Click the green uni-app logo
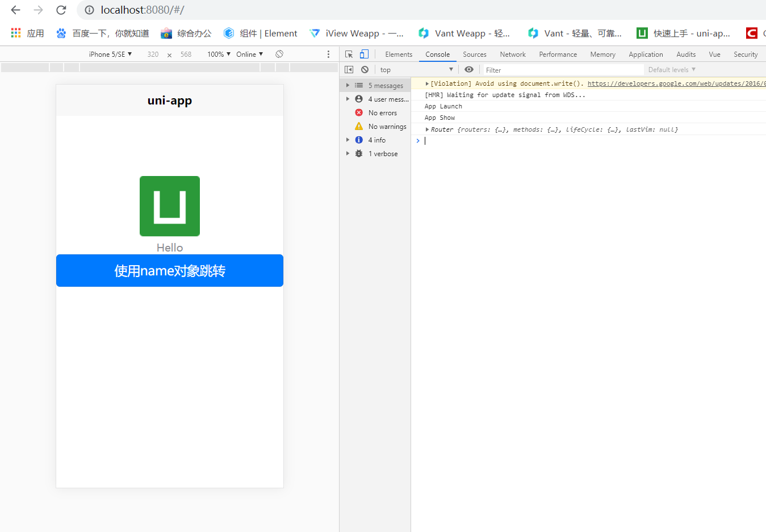Viewport: 766px width, 532px height. click(x=170, y=206)
